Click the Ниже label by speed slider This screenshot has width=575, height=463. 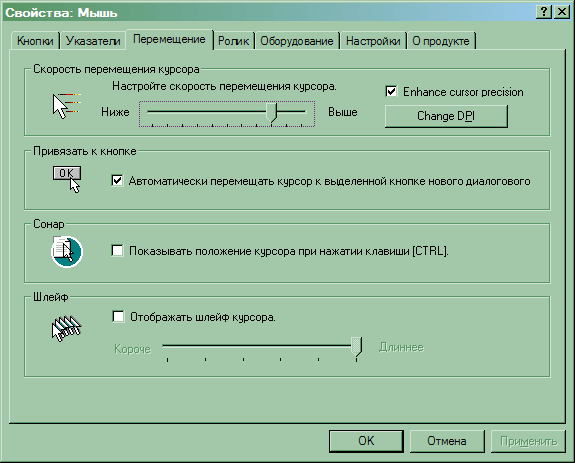coord(115,112)
